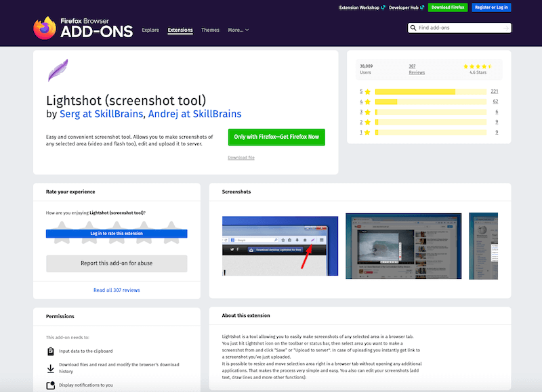
Task: Open the surfing video screenshot thumbnail
Action: [x=403, y=246]
